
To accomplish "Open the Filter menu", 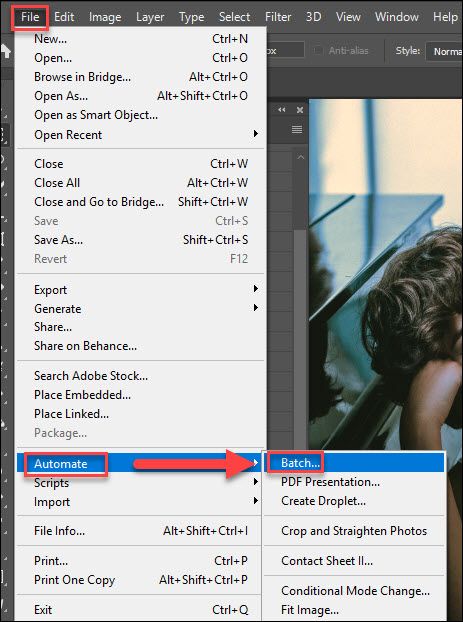I will (x=278, y=17).
